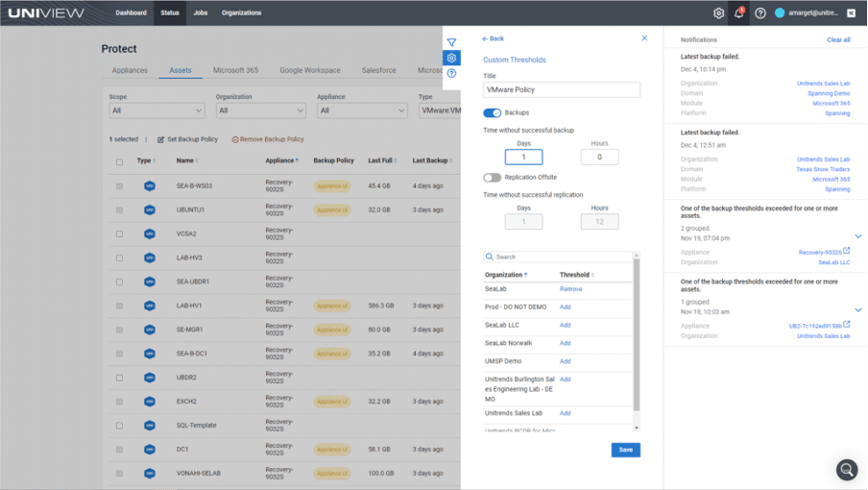Click the Uniview logo
The image size is (868, 490).
pyautogui.click(x=46, y=12)
